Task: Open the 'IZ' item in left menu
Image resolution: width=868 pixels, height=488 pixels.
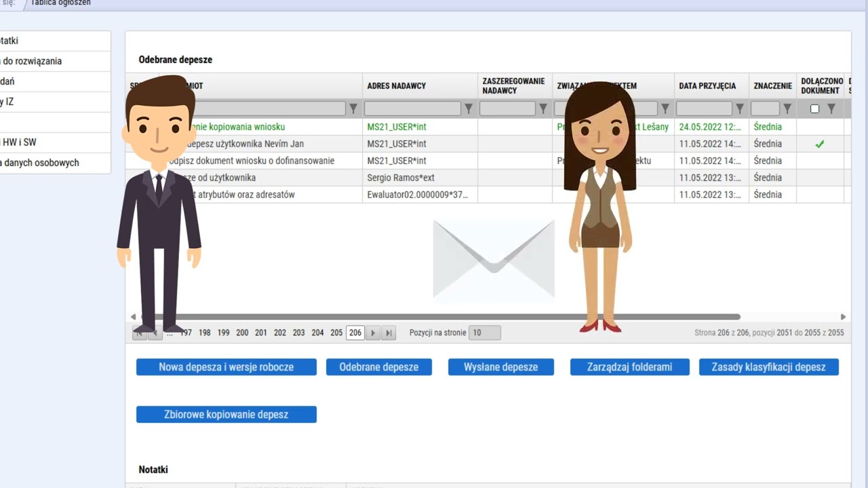Action: tap(54, 102)
